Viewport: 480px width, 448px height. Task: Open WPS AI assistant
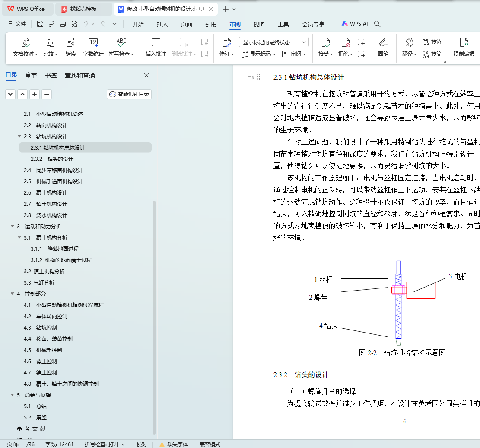pos(355,24)
